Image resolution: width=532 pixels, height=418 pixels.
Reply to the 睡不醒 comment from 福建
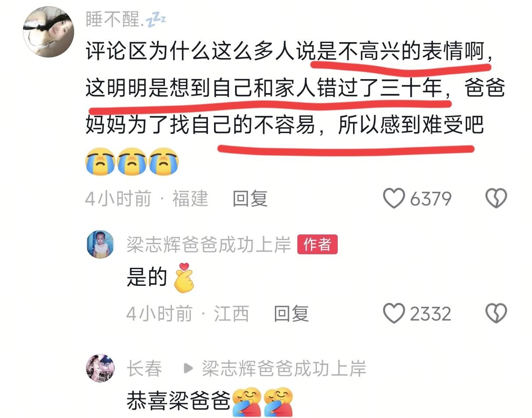click(250, 199)
